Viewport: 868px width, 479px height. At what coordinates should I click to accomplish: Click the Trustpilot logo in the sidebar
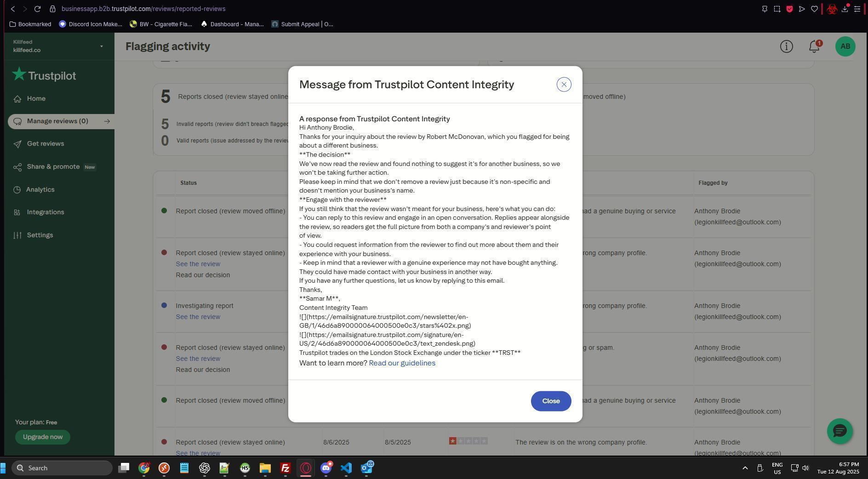(x=44, y=75)
